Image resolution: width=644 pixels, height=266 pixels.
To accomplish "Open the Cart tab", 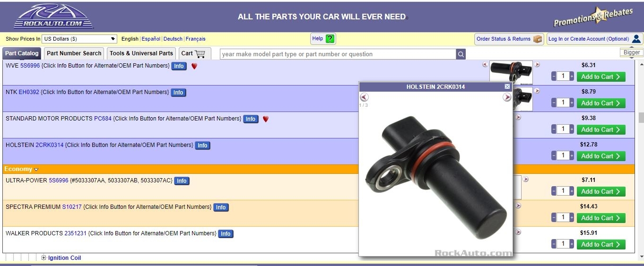I will pos(194,53).
